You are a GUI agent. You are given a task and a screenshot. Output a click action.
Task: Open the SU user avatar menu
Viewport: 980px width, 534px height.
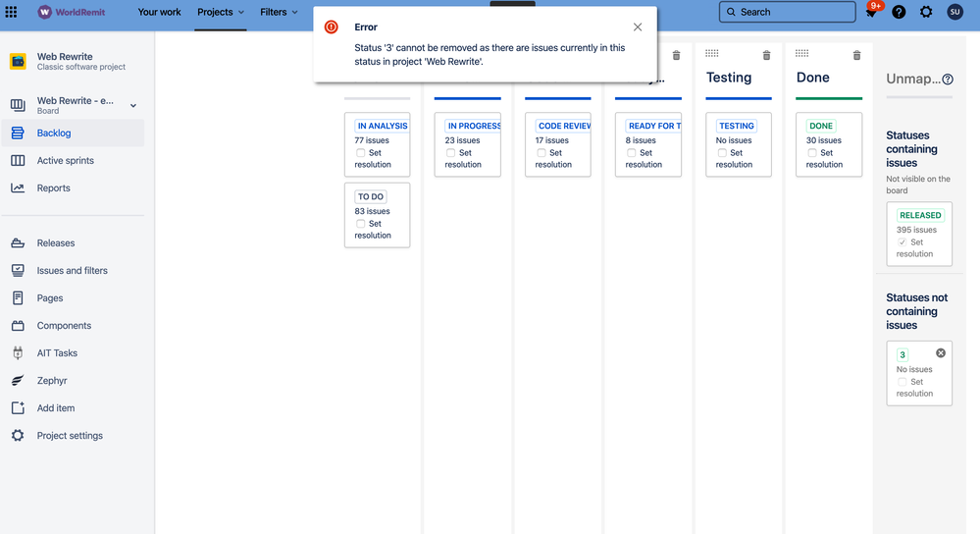coord(955,12)
